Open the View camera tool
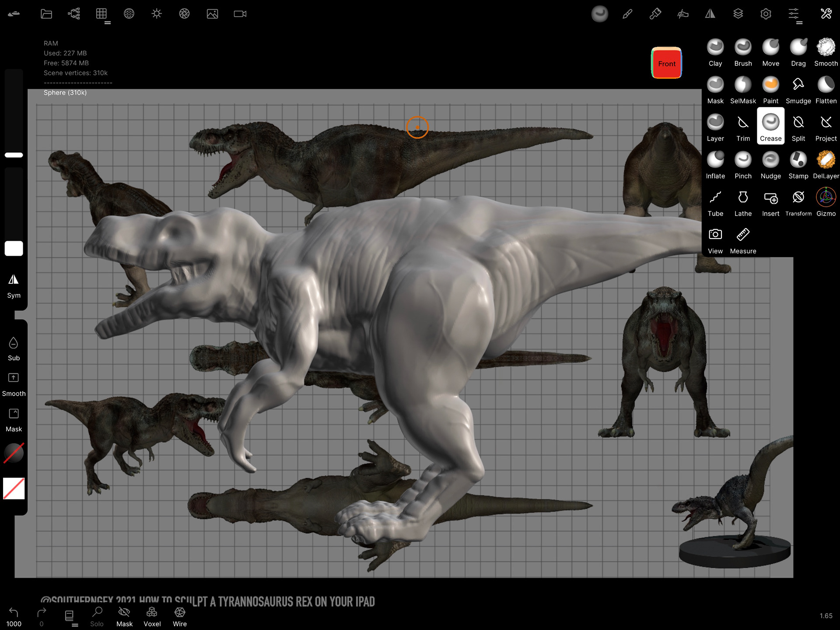 (x=715, y=241)
